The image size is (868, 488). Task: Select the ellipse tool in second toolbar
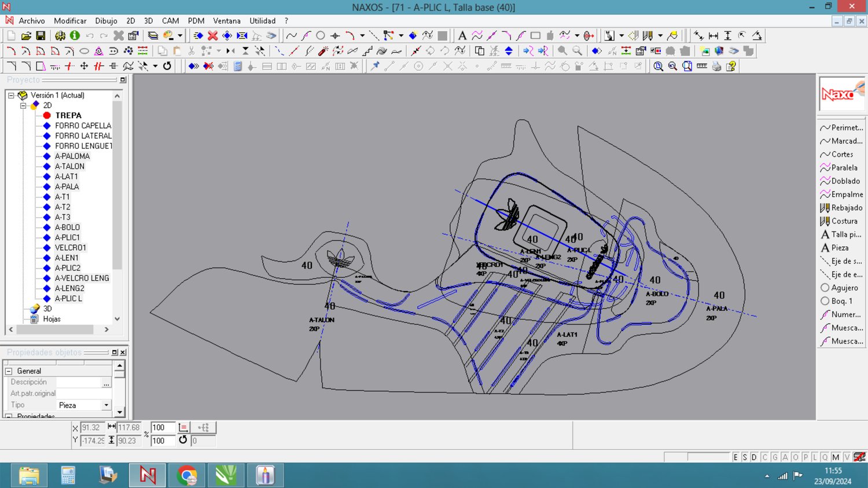click(84, 51)
